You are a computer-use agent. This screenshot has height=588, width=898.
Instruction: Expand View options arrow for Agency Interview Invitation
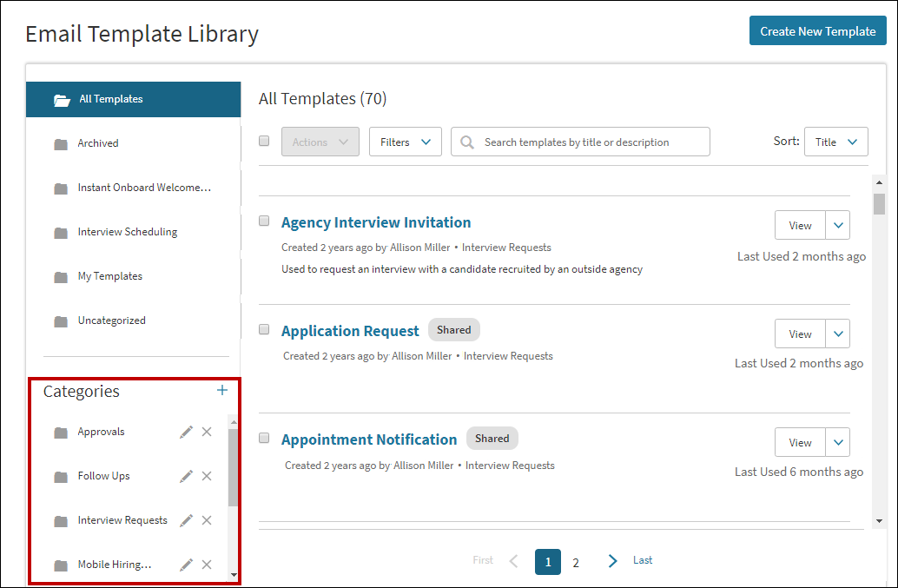point(838,225)
